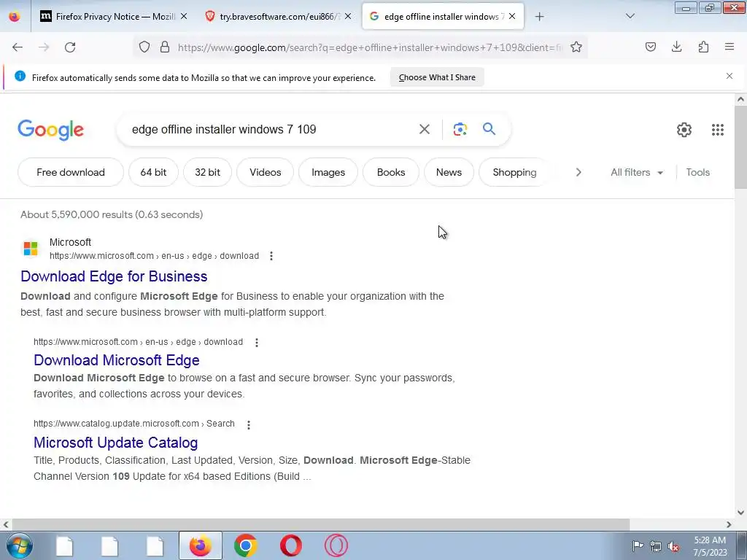Close the Firefox Privacy Notice tab
This screenshot has width=747, height=560.
(183, 16)
